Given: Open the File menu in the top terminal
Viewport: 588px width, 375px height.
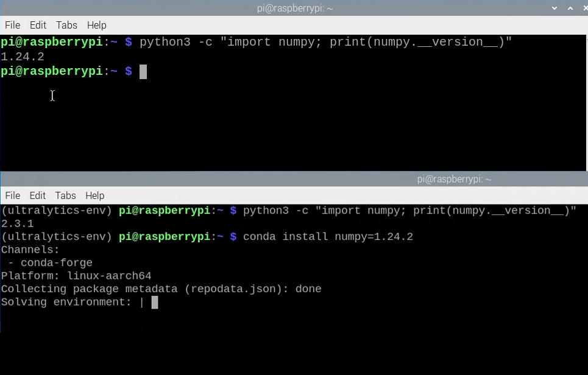Looking at the screenshot, I should (12, 25).
